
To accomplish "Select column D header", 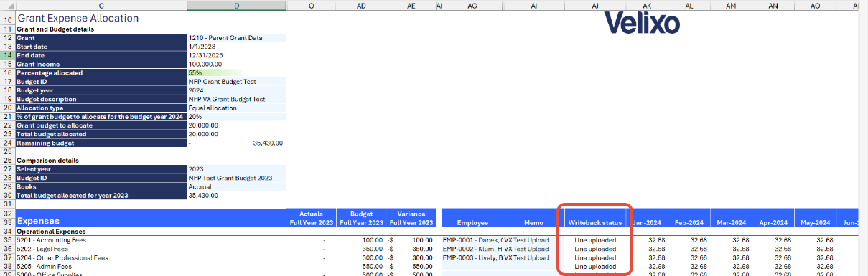I will (236, 5).
